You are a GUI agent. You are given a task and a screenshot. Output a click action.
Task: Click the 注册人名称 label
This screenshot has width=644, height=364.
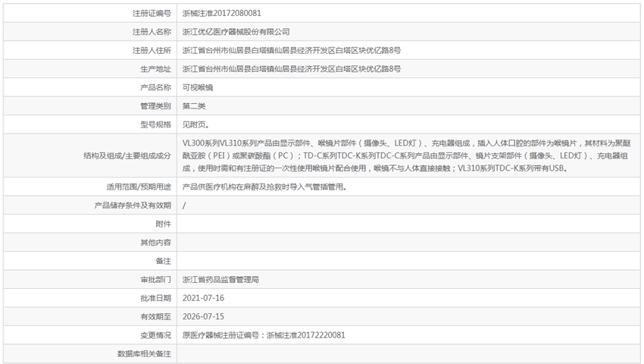click(152, 32)
